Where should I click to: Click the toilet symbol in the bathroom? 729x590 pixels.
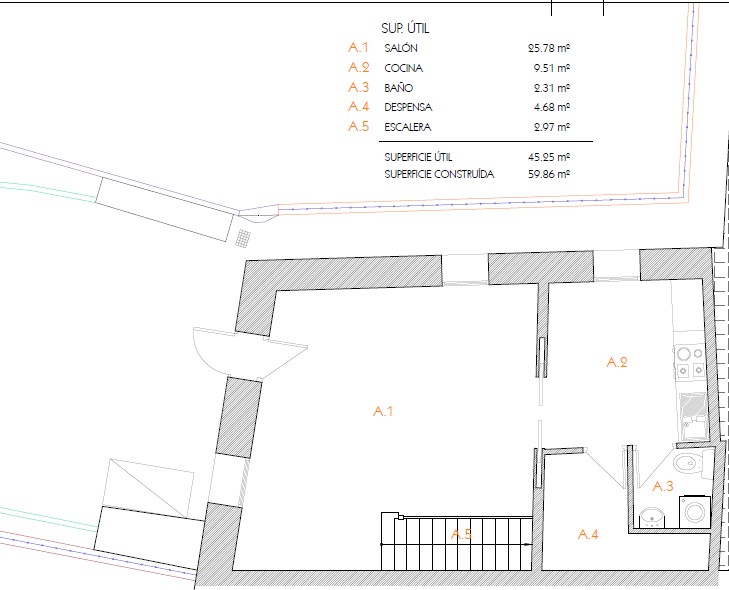tap(688, 464)
